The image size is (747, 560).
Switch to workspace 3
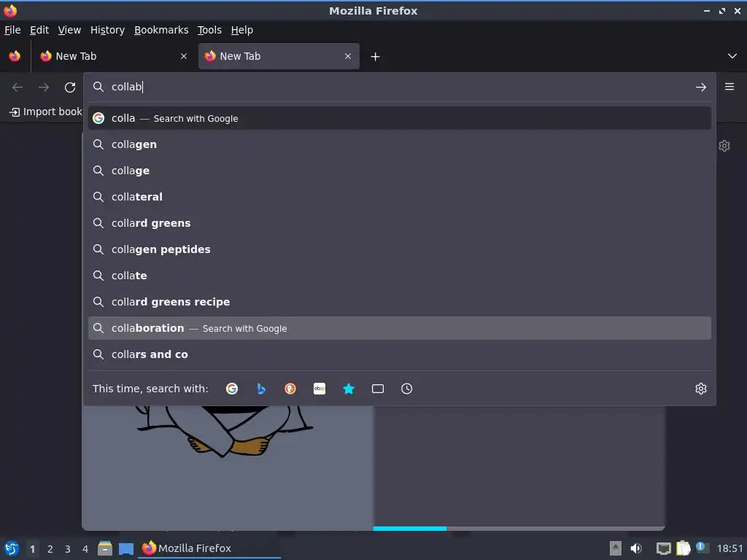click(68, 549)
